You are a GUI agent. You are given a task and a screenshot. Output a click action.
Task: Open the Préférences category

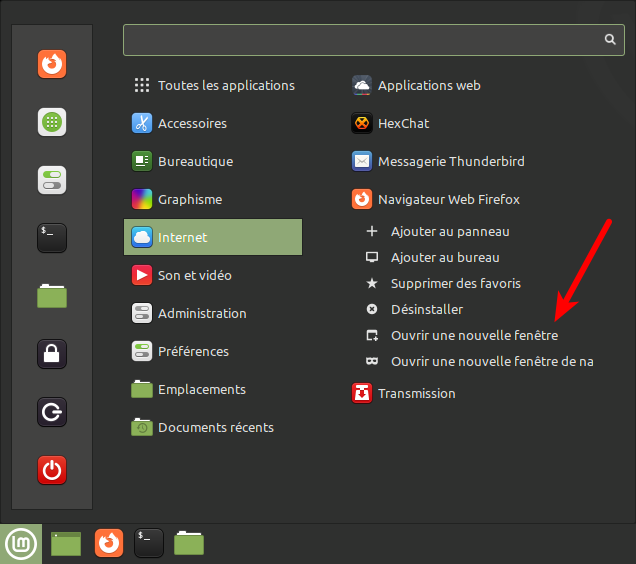(213, 351)
